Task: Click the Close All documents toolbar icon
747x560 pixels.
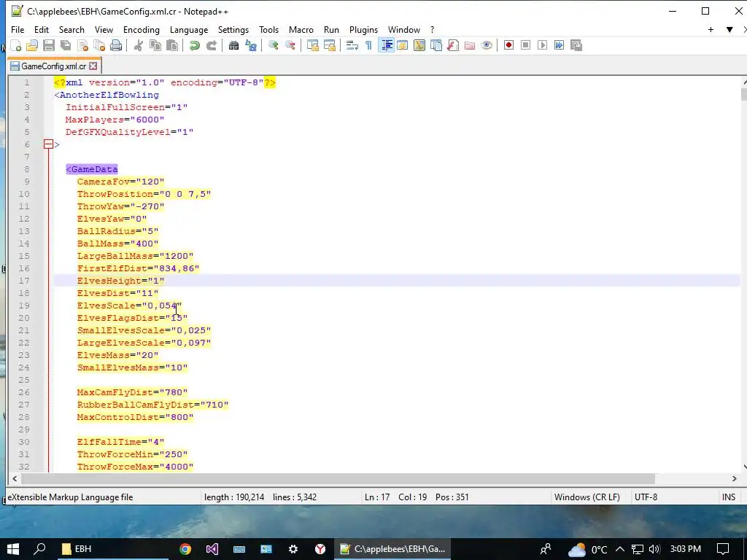Action: click(99, 45)
